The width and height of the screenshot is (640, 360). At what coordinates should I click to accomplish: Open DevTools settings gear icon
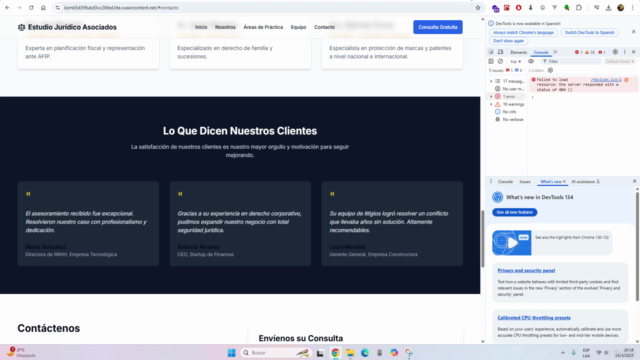(x=615, y=52)
